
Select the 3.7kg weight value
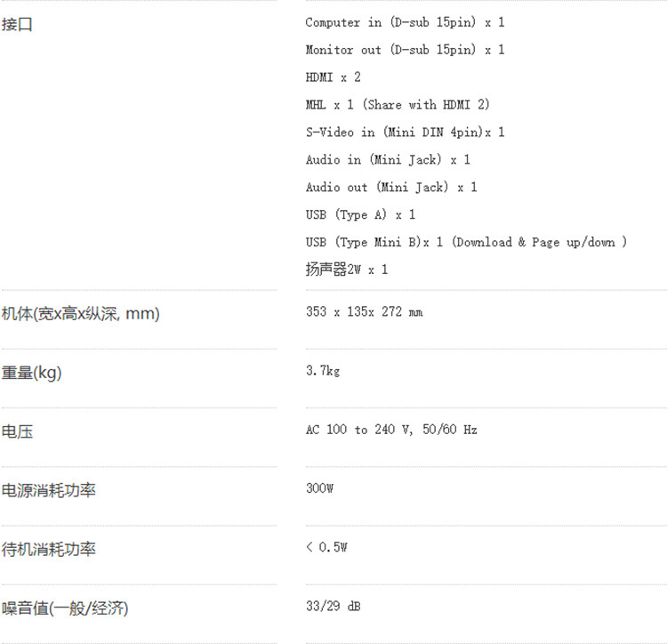tap(323, 371)
